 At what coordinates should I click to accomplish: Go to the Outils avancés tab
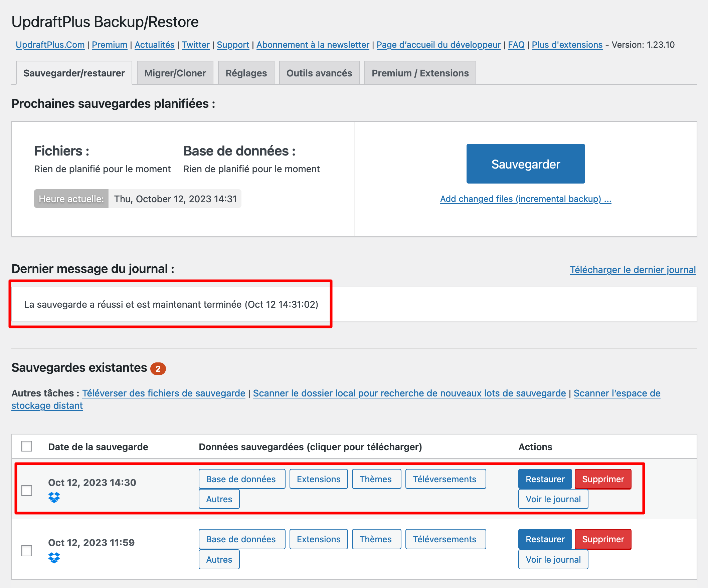tap(319, 72)
